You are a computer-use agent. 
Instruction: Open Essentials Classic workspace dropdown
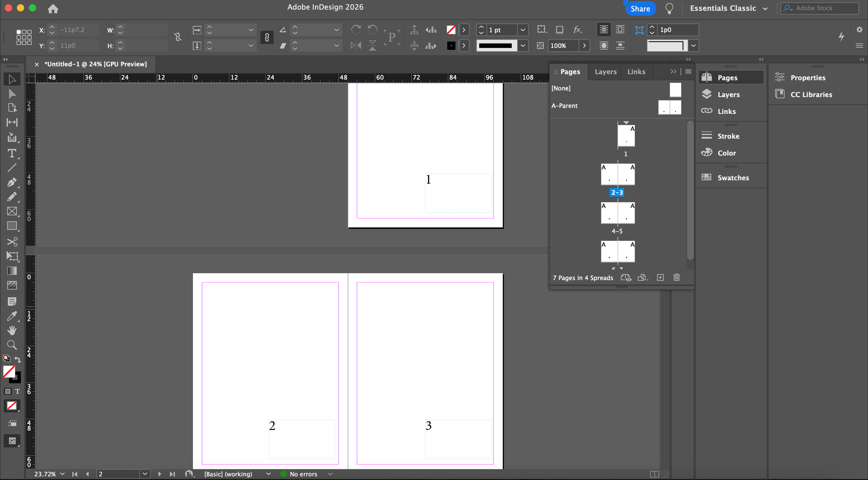tap(765, 8)
